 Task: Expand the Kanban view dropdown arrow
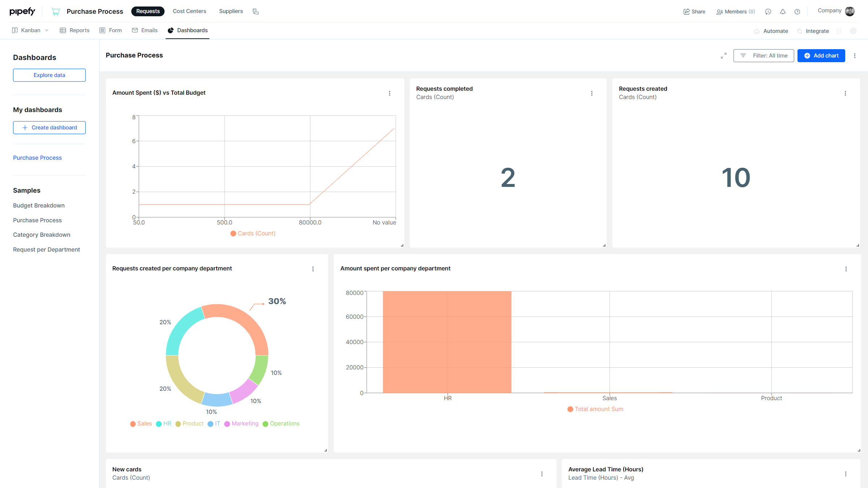tap(47, 30)
